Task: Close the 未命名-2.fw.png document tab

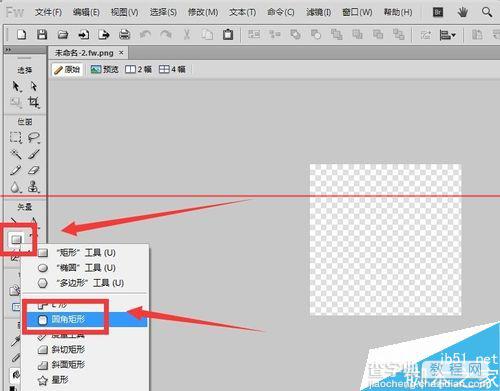Action: point(121,53)
